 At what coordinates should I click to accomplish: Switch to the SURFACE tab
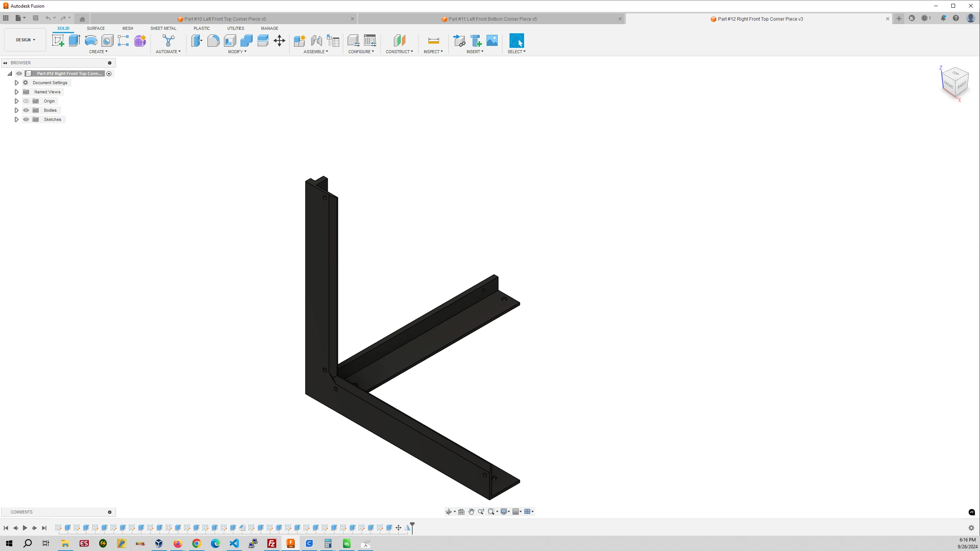coord(96,28)
